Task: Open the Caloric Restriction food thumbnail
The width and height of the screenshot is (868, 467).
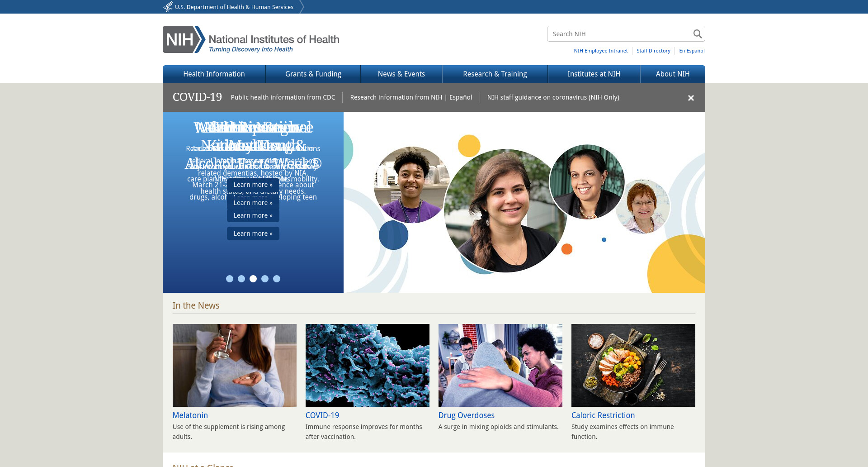Action: tap(633, 365)
